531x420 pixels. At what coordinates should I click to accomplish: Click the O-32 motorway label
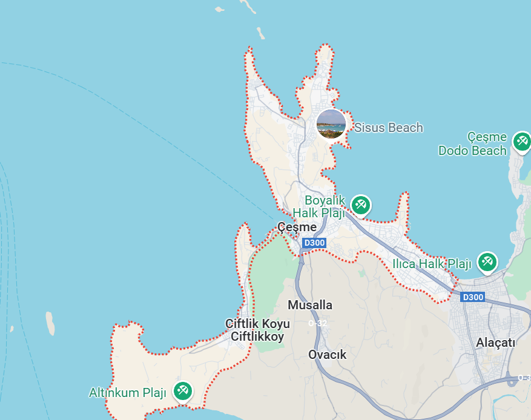click(318, 323)
